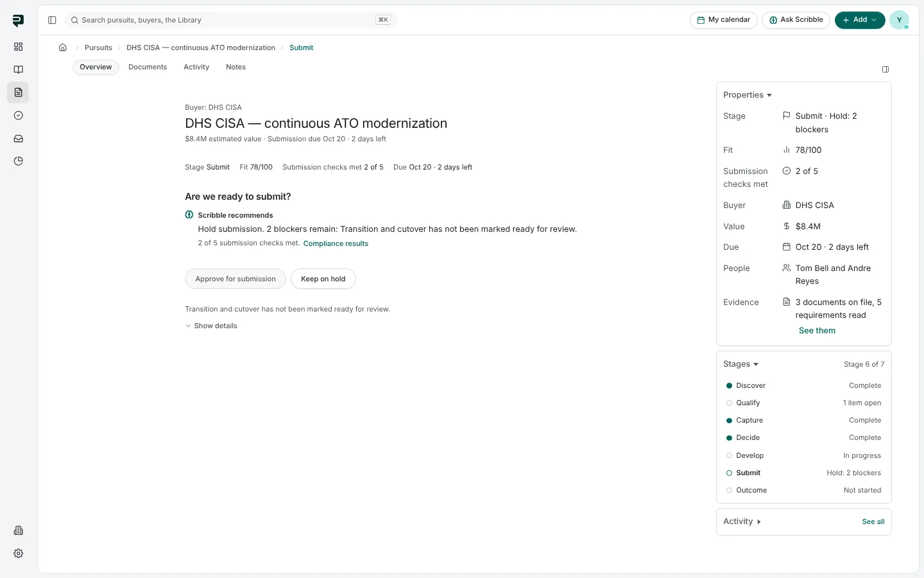Viewport: 924px width, 578px height.
Task: Click Keep on hold button
Action: 323,279
